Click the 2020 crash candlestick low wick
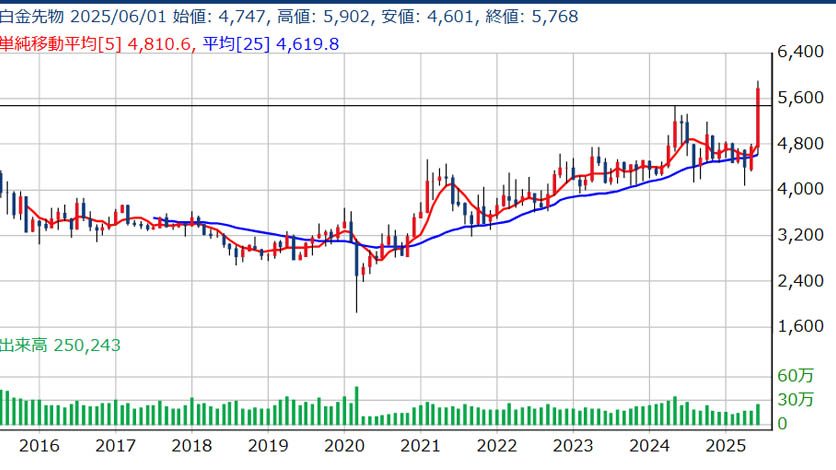This screenshot has height=470, width=836. click(x=357, y=294)
